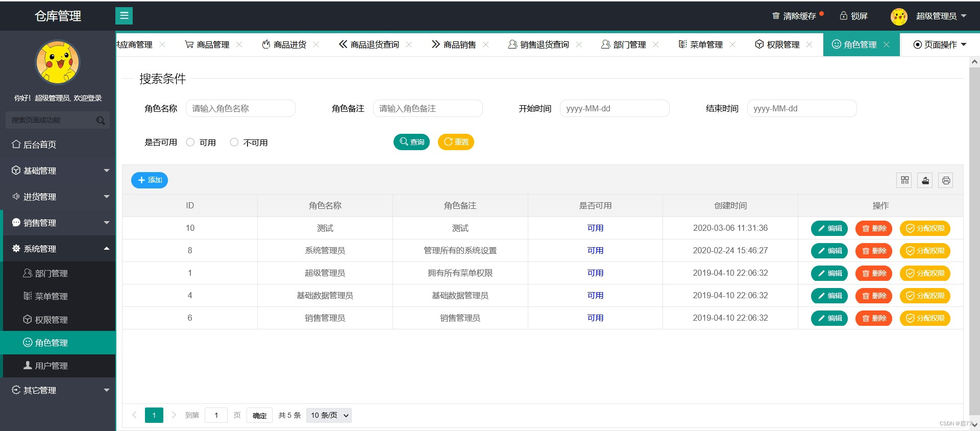
Task: Click the 创建时间 column header
Action: coord(730,206)
